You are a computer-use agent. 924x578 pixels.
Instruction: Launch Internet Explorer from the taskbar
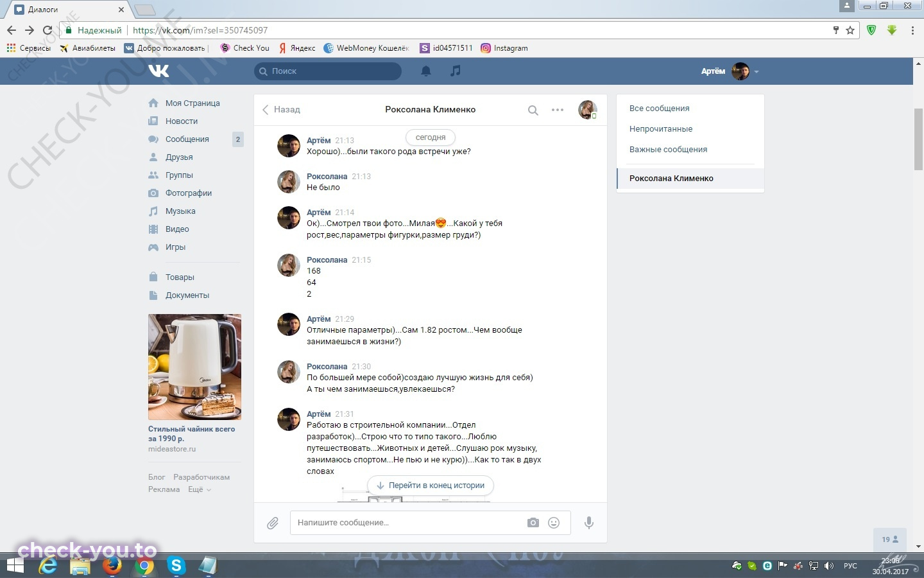click(48, 566)
